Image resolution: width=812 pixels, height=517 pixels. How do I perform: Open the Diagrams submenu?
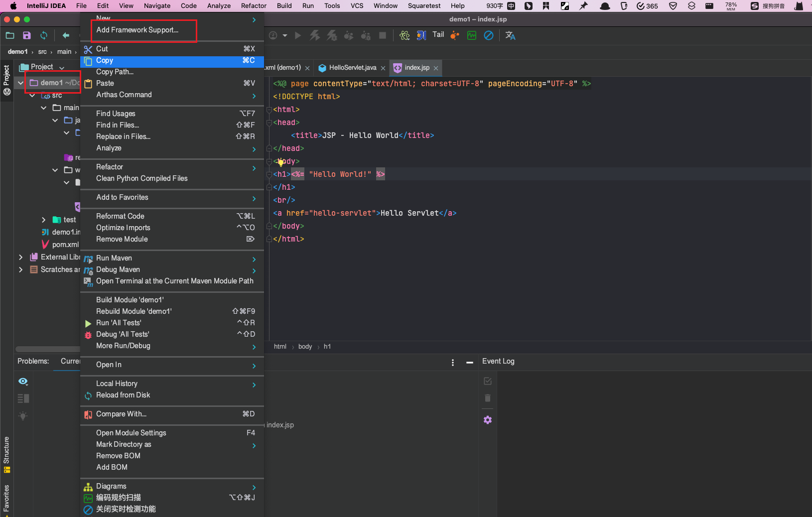point(172,486)
